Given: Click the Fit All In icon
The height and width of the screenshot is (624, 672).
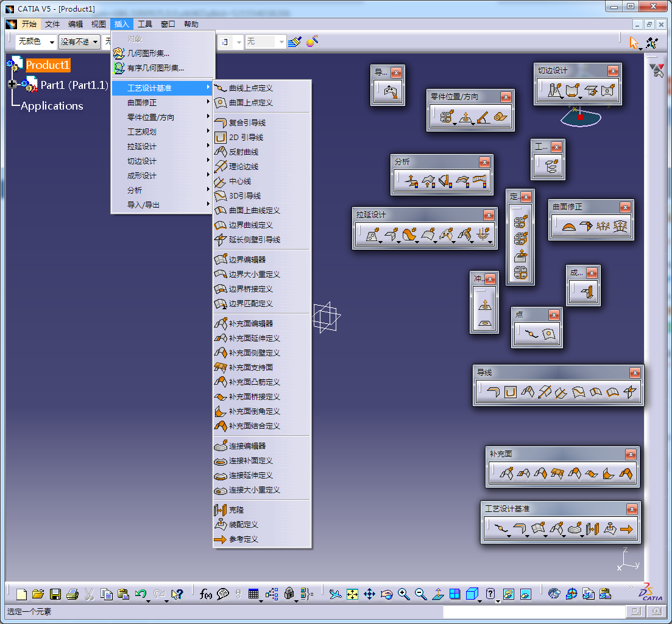Looking at the screenshot, I should 352,593.
